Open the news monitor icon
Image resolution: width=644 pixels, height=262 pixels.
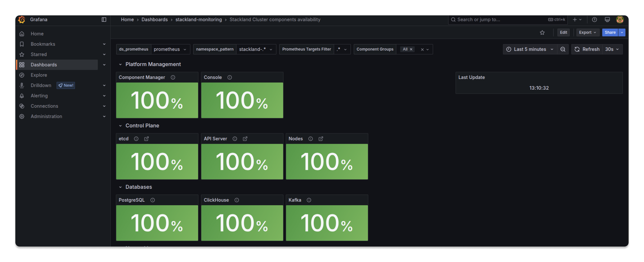tap(607, 20)
